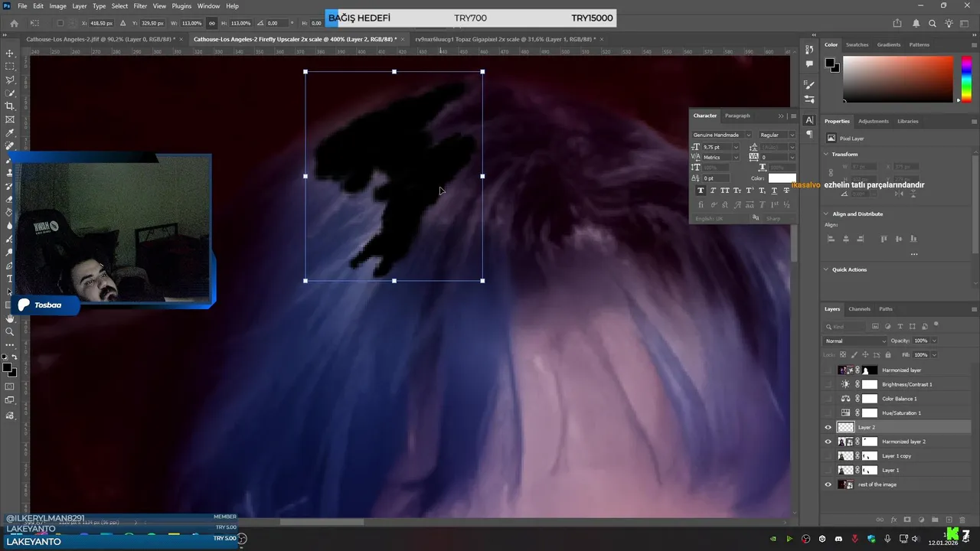Click more options ellipsis in Align section
This screenshot has height=551, width=980.
(914, 254)
